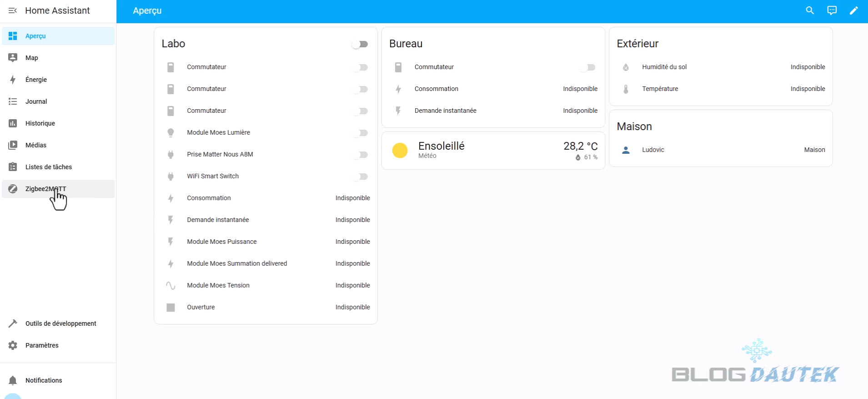Click the Ludovic person icon

click(626, 150)
